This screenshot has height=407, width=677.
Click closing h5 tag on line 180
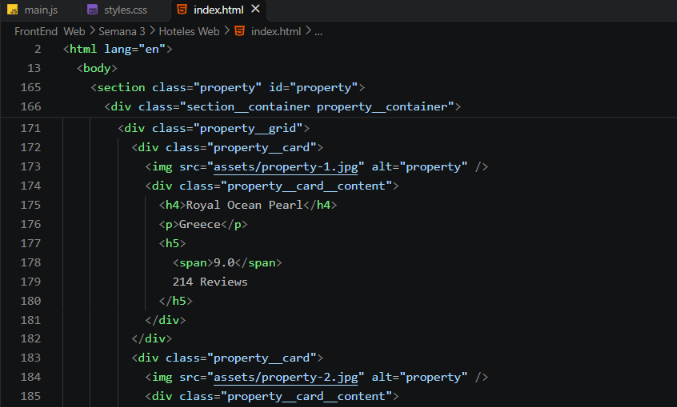(176, 301)
